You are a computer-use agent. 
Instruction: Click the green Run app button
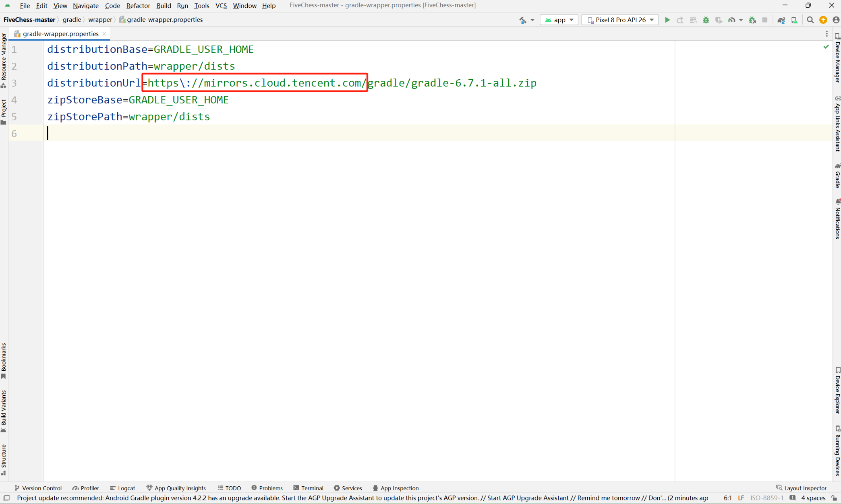[667, 20]
